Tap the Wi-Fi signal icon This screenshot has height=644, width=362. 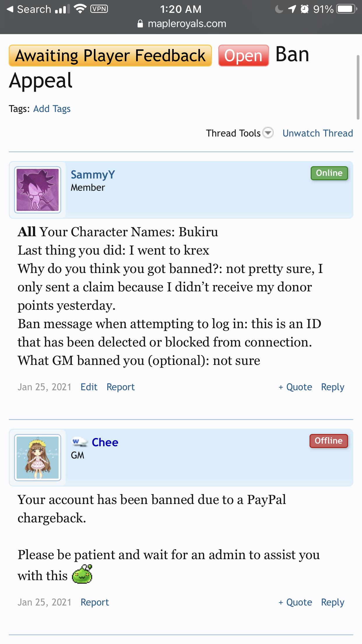pyautogui.click(x=80, y=9)
